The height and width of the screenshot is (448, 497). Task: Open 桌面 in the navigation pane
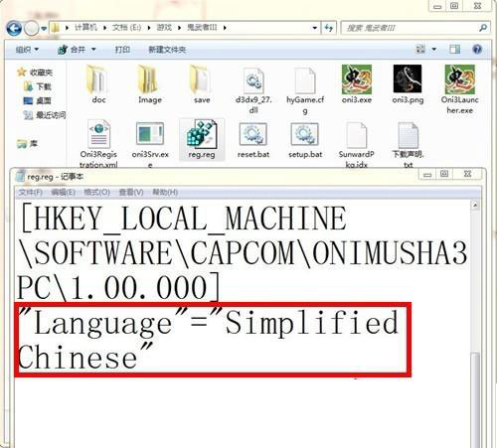38,100
